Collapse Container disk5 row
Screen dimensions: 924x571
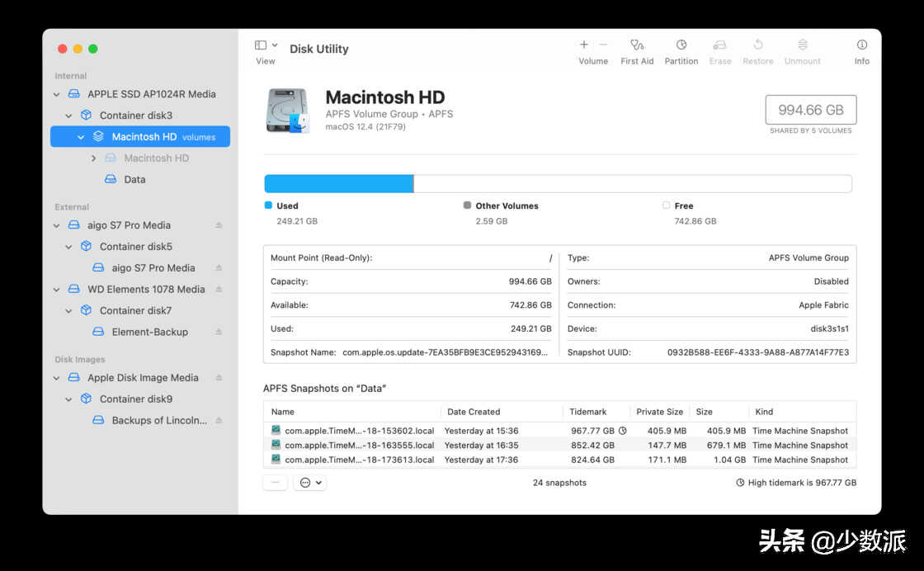pos(69,247)
